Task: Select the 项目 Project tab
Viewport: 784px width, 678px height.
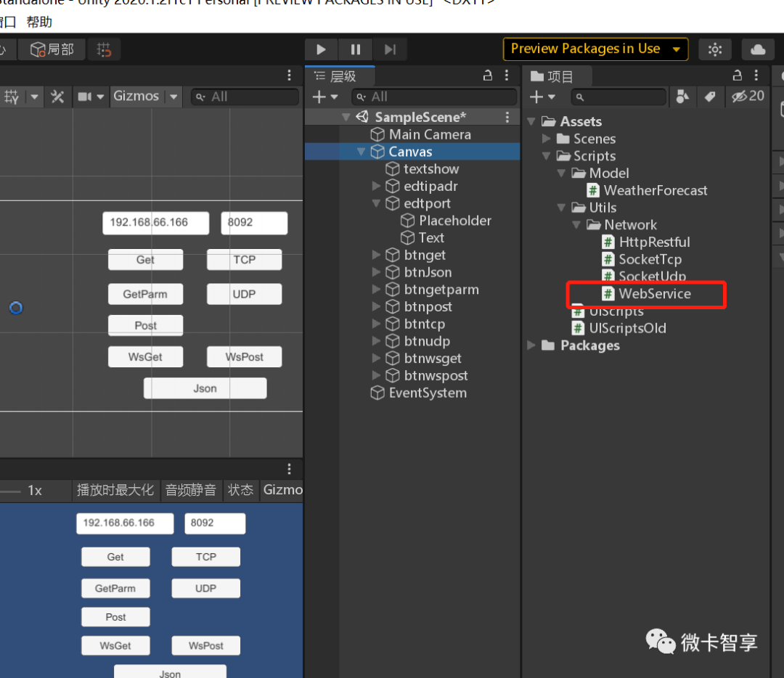Action: [x=558, y=76]
